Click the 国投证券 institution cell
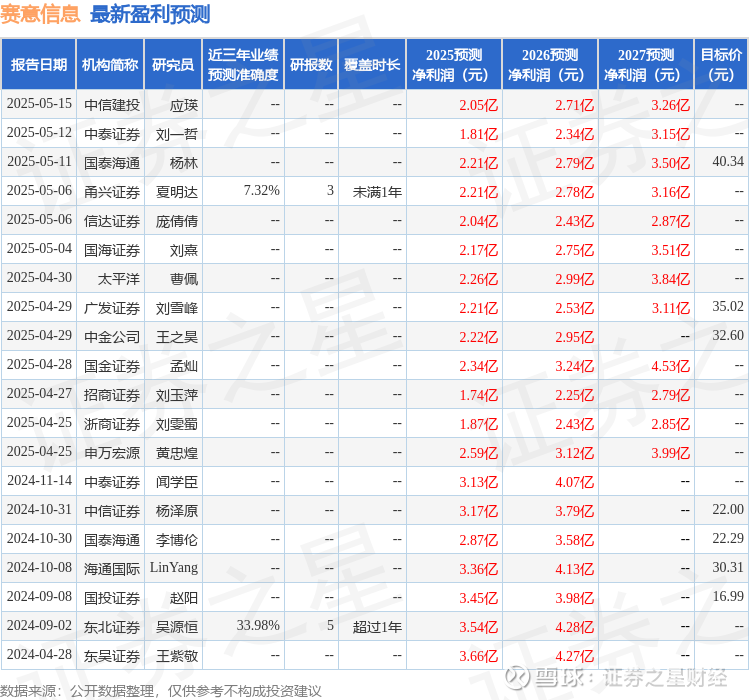This screenshot has height=700, width=749. (x=112, y=598)
